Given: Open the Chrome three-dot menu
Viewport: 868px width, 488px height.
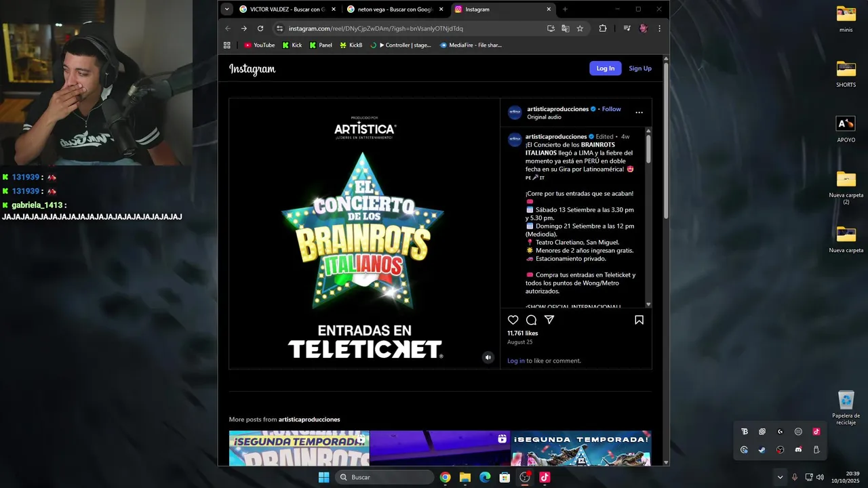Looking at the screenshot, I should pos(659,28).
